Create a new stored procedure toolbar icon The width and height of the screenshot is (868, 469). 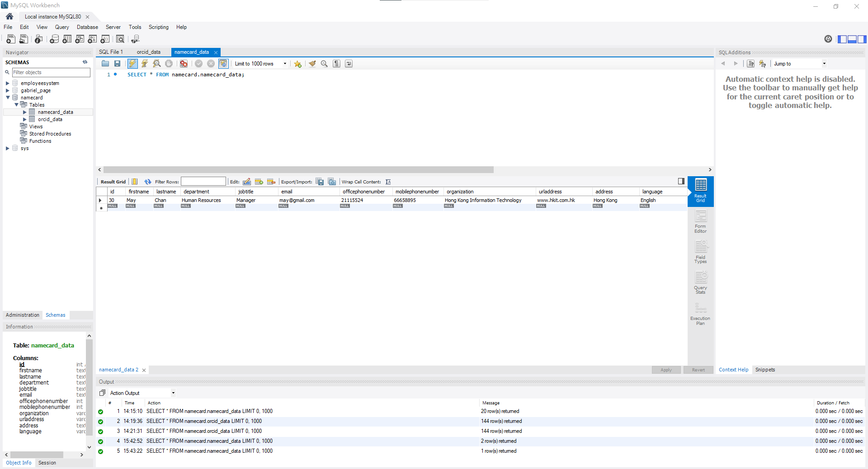point(92,39)
